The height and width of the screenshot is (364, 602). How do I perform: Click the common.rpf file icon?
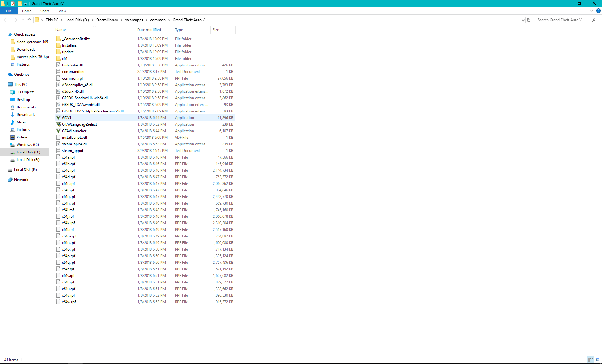[x=58, y=78]
